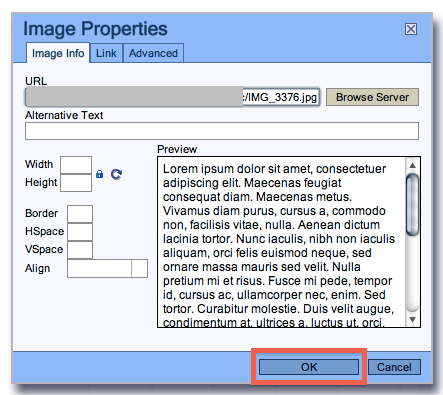Viewport: 443px width, 395px height.
Task: Open the Advanced tab
Action: pos(153,53)
